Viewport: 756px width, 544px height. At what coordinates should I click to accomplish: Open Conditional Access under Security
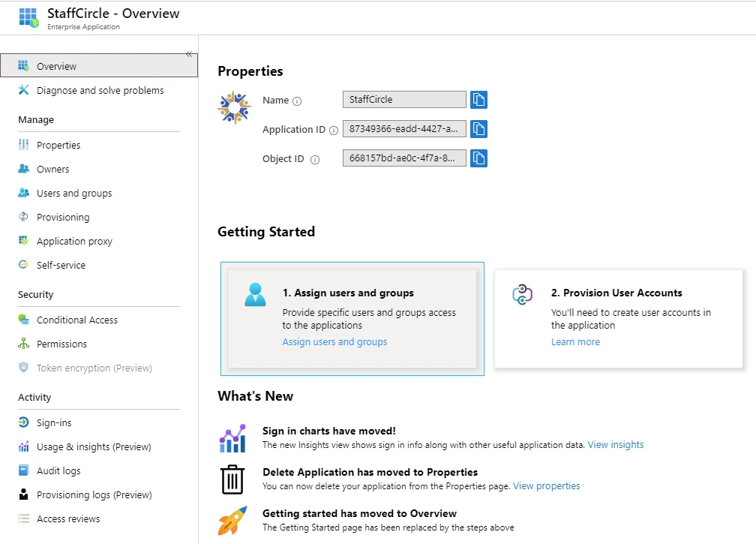(77, 320)
